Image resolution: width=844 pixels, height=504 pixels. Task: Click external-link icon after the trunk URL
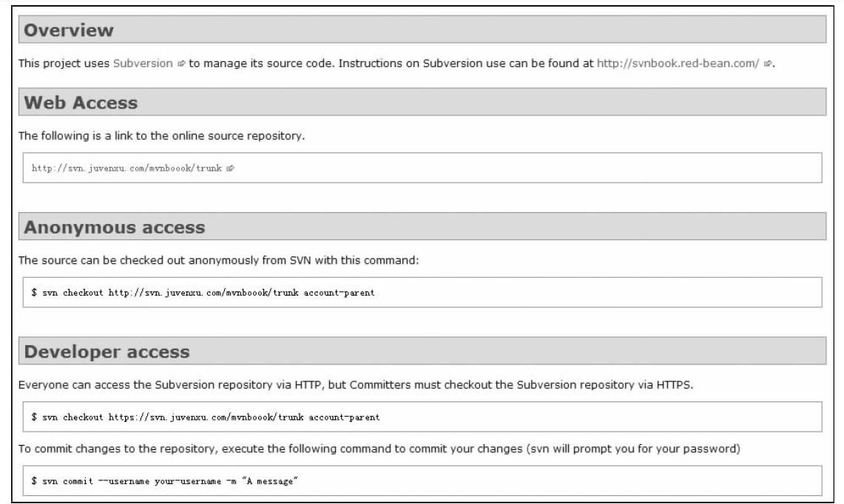pyautogui.click(x=230, y=168)
